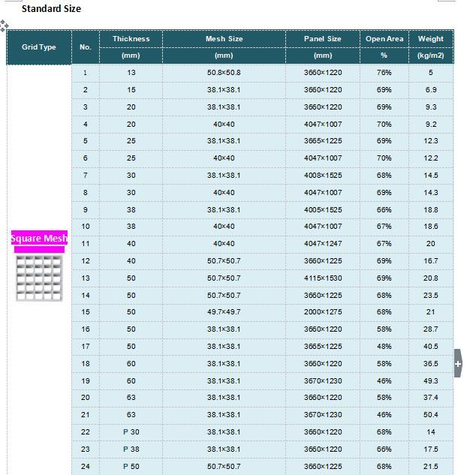This screenshot has height=475, width=476.
Task: Select the square mesh grid image
Action: click(x=38, y=277)
